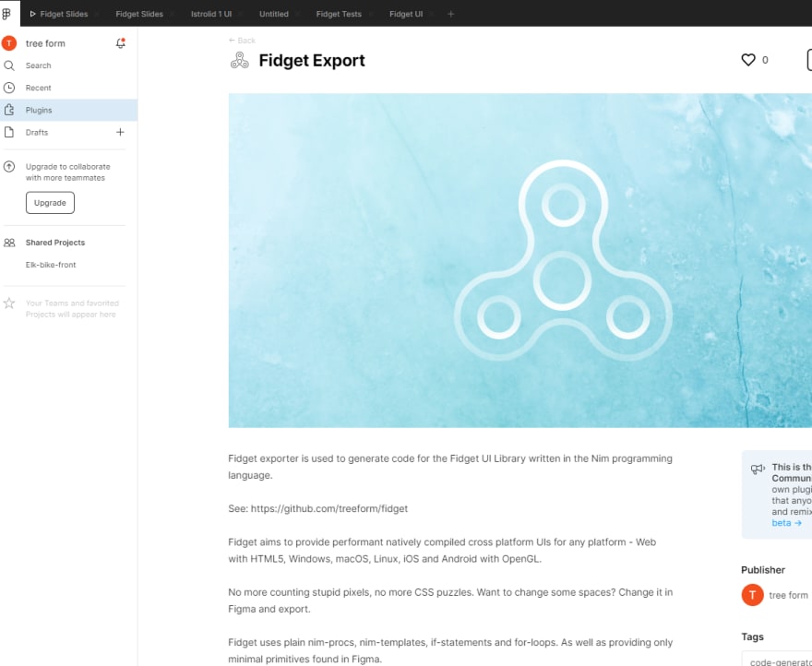Open the beta link
Image resolution: width=812 pixels, height=666 pixels.
(786, 522)
